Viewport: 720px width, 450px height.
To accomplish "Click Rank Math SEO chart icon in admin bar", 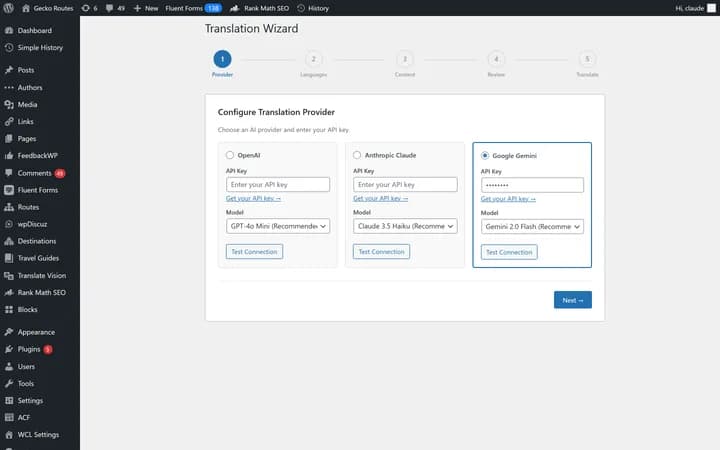I will pos(235,8).
